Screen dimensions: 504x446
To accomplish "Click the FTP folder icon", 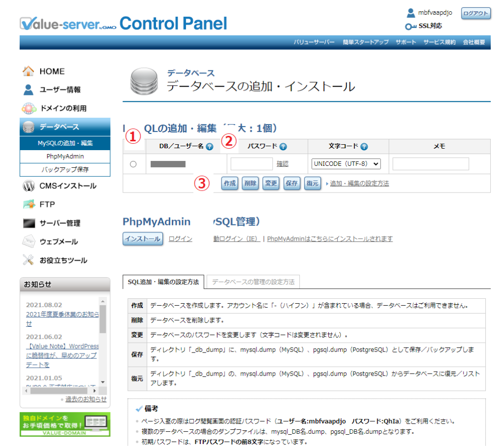I will (29, 204).
